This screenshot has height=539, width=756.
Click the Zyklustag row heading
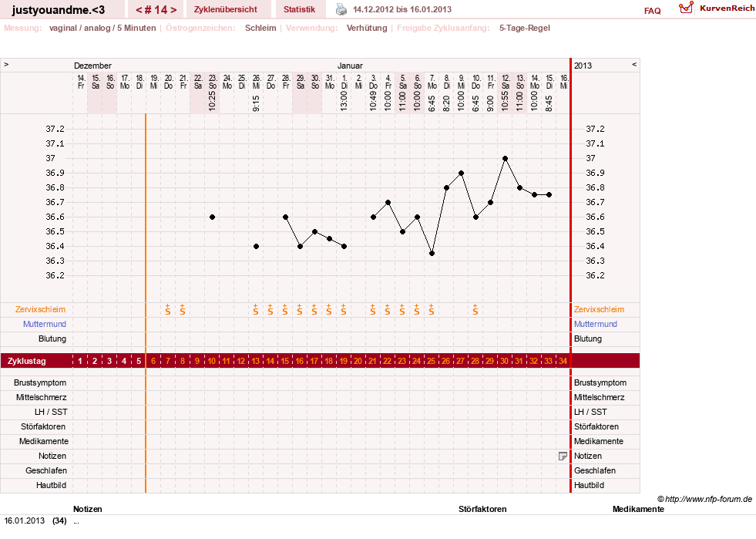pyautogui.click(x=26, y=361)
